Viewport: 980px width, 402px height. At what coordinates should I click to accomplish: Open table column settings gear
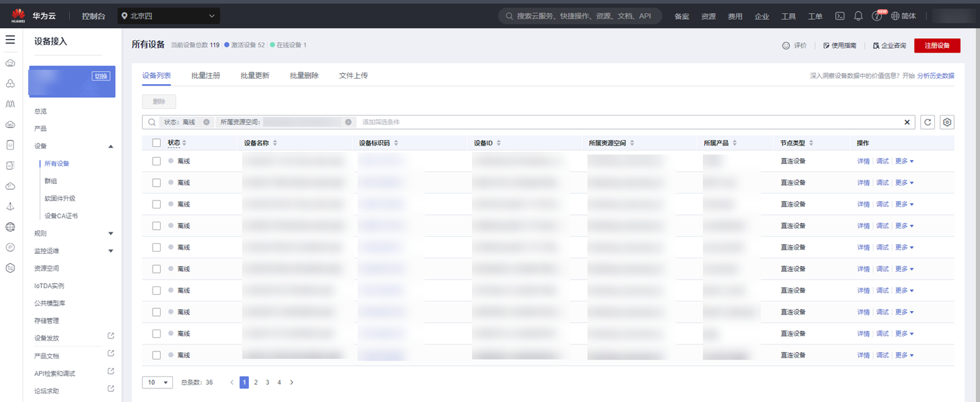(947, 122)
